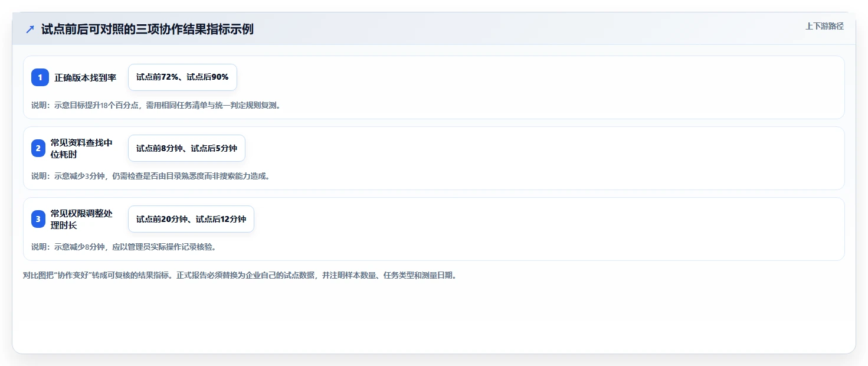This screenshot has width=868, height=366.
Task: Click the note about 减少8分钟
Action: [x=124, y=247]
